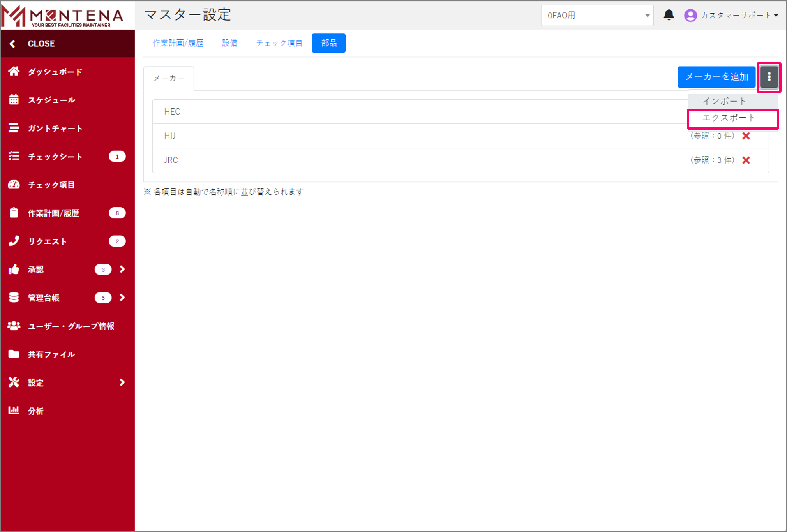Select the スケジュール icon in the sidebar
787x532 pixels.
(x=14, y=100)
